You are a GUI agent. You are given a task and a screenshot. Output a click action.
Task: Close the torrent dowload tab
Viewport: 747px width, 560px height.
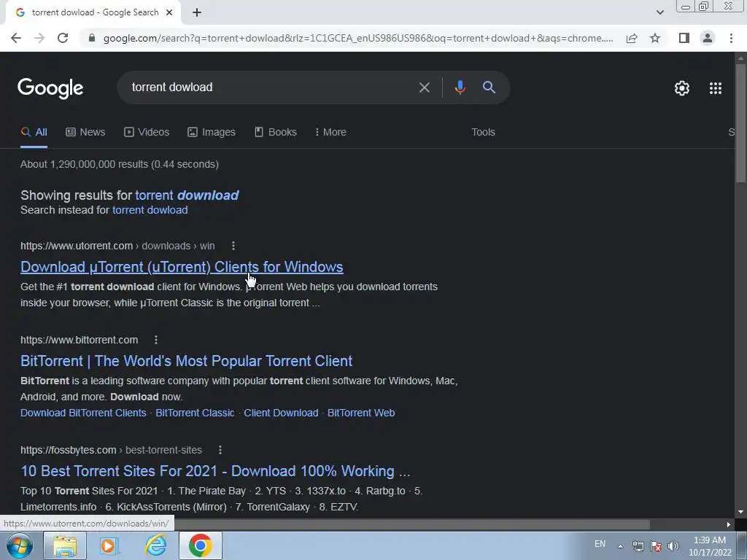pos(169,12)
